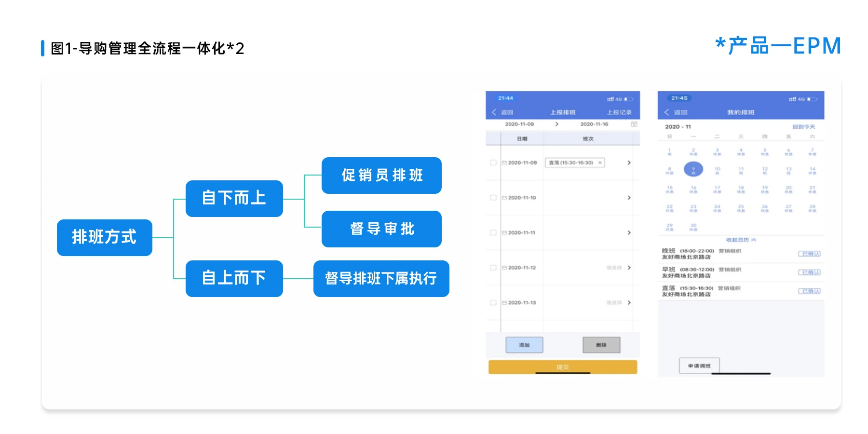Tap 已确认 tag on 直落 shift

point(810,291)
